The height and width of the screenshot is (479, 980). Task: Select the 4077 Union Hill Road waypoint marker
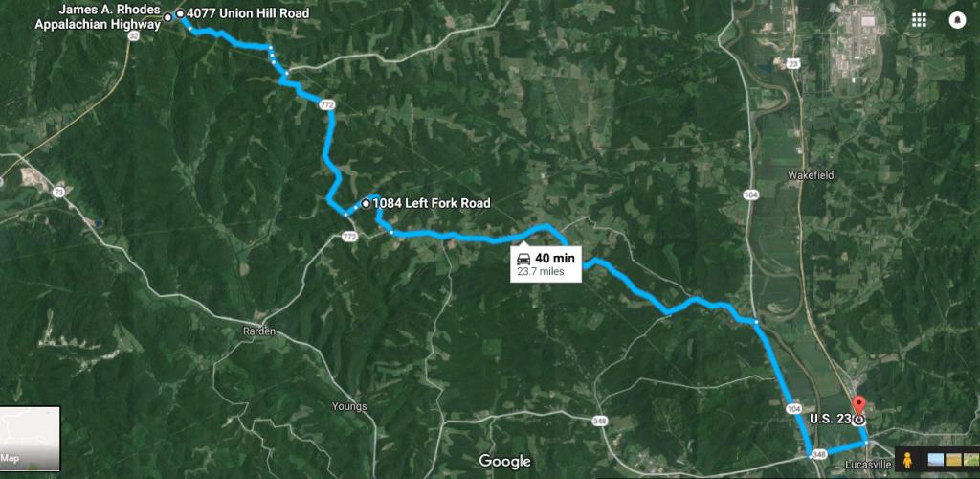point(180,13)
